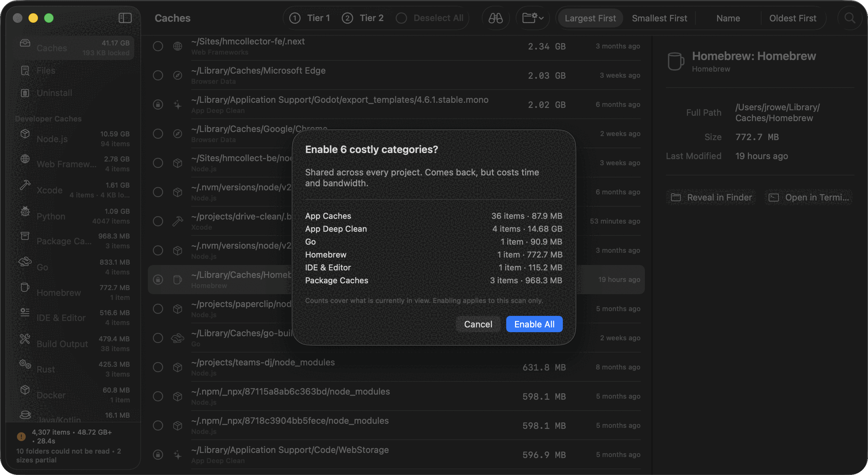Click the IDE & Editor icon in sidebar
This screenshot has width=868, height=475.
[x=25, y=312]
